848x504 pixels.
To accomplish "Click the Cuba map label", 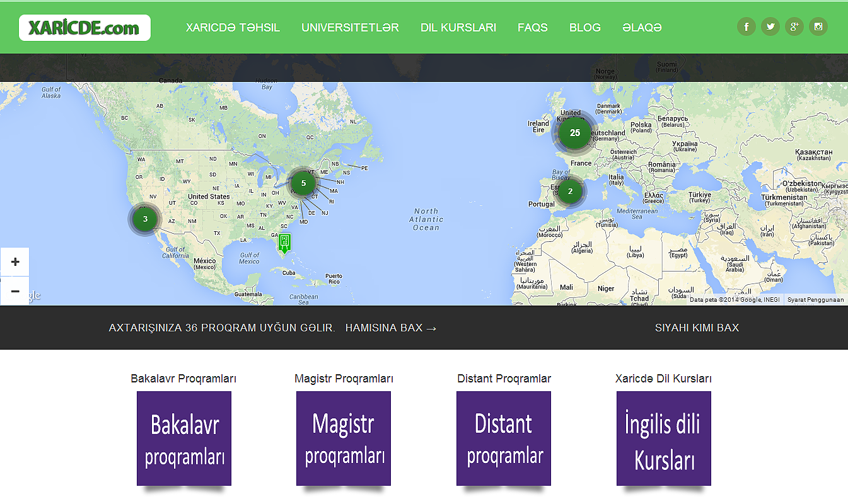I will (289, 273).
